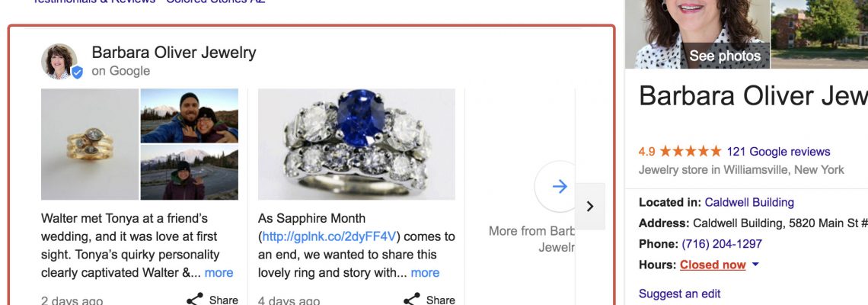Call phone number (716) 204-1297
This screenshot has height=305, width=868.
(722, 244)
